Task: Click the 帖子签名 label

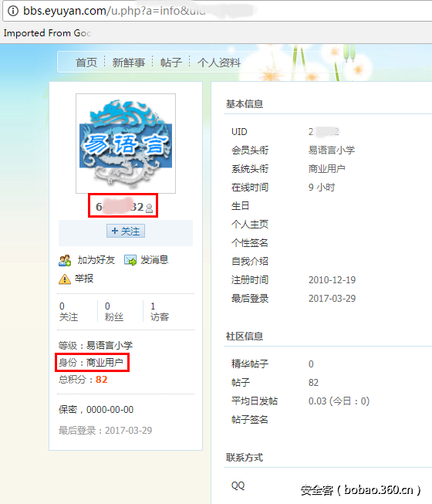Action: [250, 420]
